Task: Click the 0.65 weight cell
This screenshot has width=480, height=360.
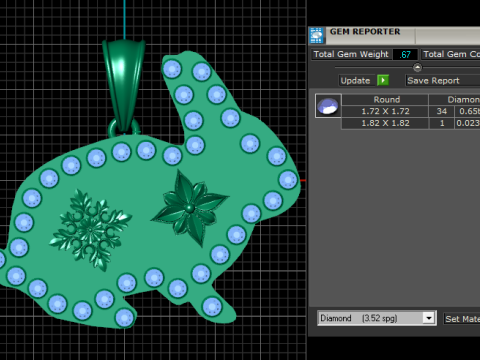Action: (467, 111)
